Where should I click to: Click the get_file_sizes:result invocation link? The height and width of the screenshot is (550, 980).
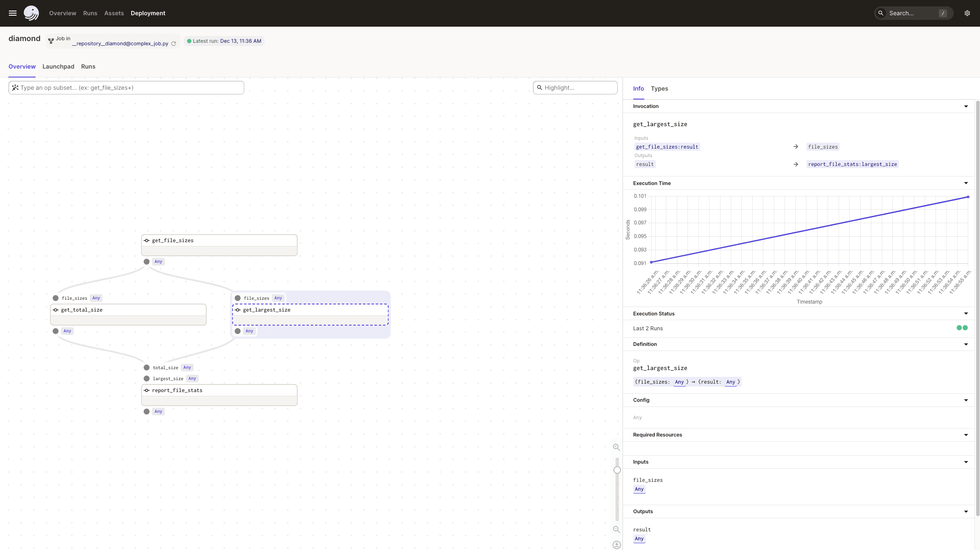[666, 147]
